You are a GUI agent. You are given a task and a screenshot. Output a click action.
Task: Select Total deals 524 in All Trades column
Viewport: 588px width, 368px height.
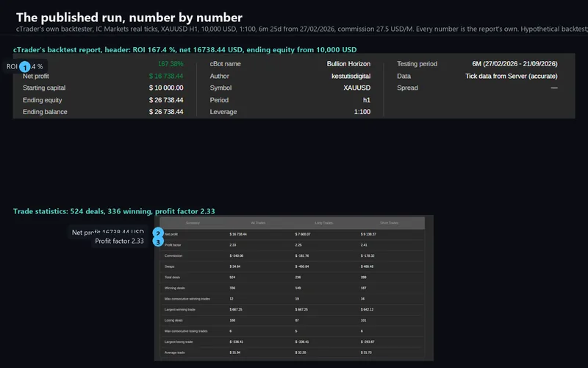(x=232, y=277)
